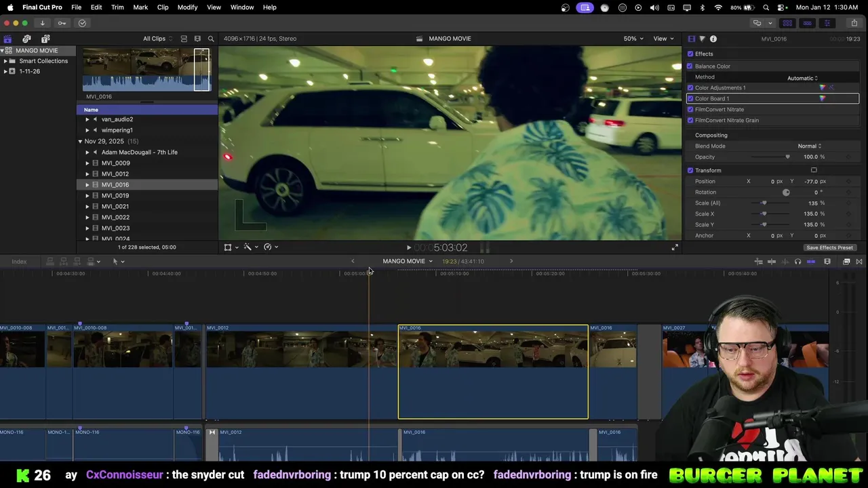Open Color Adjustments 1 color wheel icon
The height and width of the screenshot is (488, 868).
pyautogui.click(x=823, y=87)
